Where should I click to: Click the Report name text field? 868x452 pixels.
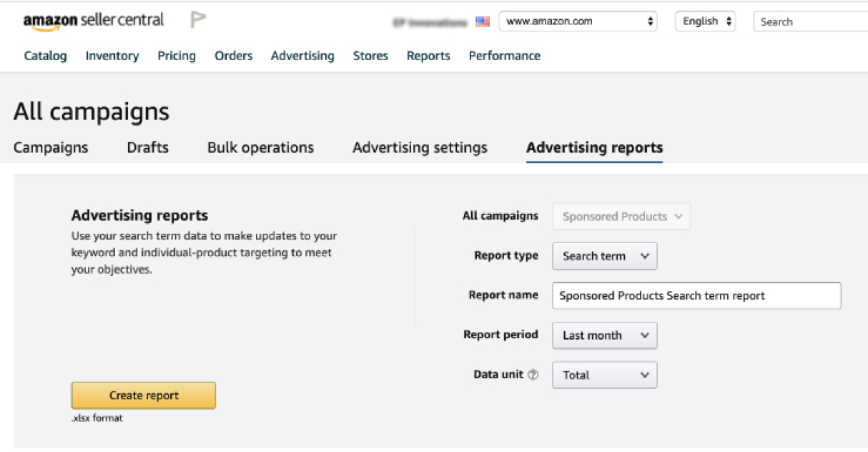(x=696, y=295)
